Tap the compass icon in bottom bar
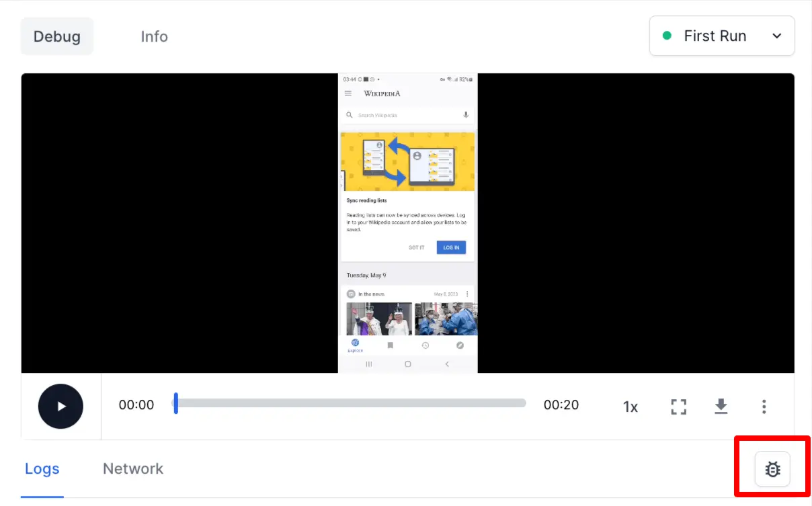Screen dimensions: 812x506 (460, 345)
